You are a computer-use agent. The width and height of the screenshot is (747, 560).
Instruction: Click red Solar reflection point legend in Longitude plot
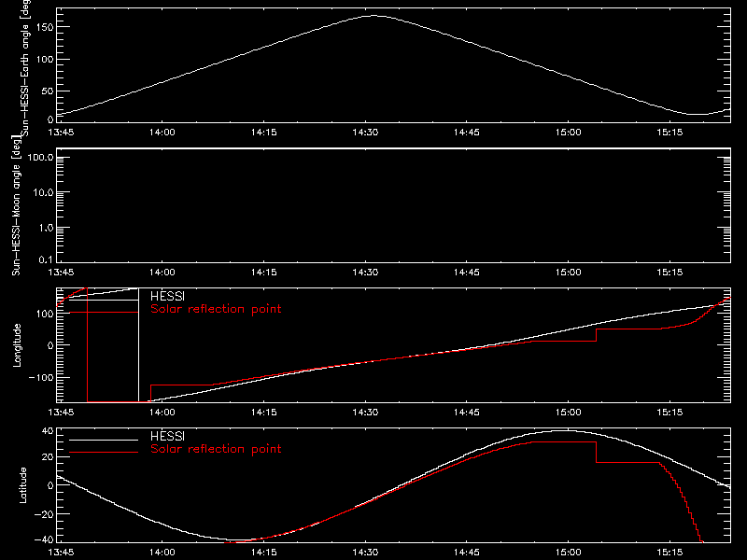point(216,309)
